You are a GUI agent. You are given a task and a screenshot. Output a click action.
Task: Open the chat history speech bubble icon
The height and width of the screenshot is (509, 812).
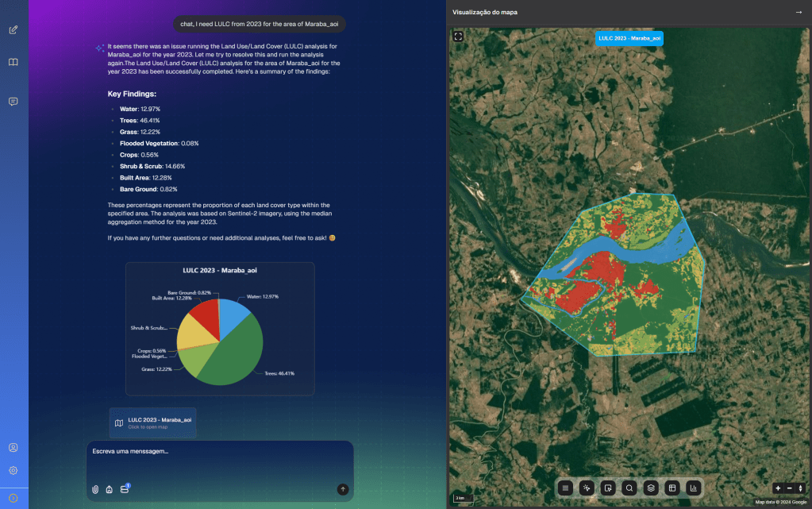(13, 102)
